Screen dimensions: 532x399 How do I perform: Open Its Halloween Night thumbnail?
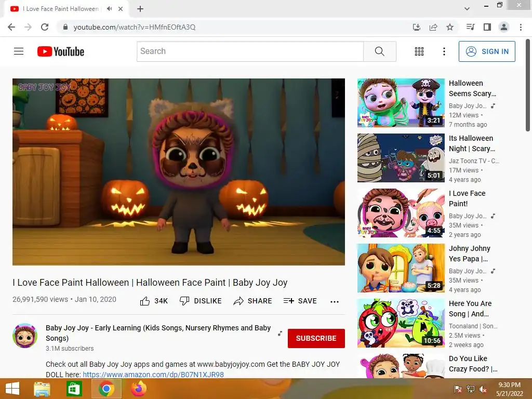coord(401,158)
